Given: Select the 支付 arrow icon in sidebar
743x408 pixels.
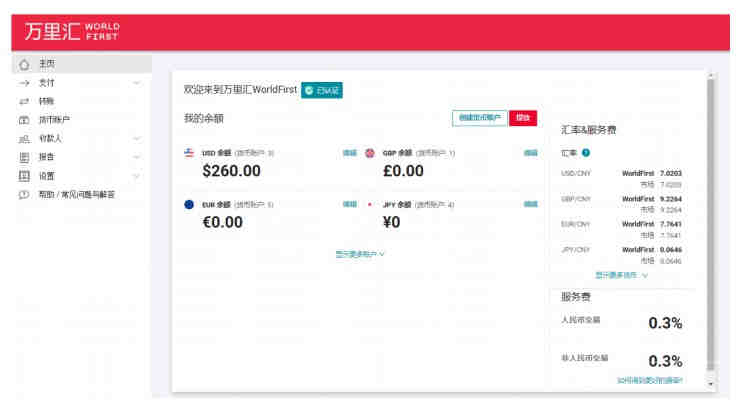Looking at the screenshot, I should click(24, 83).
